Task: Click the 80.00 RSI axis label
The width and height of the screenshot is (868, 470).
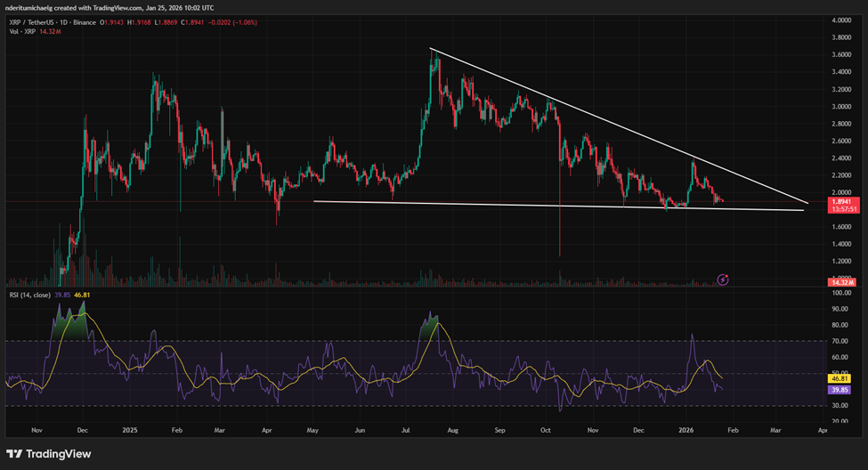Action: click(x=841, y=325)
